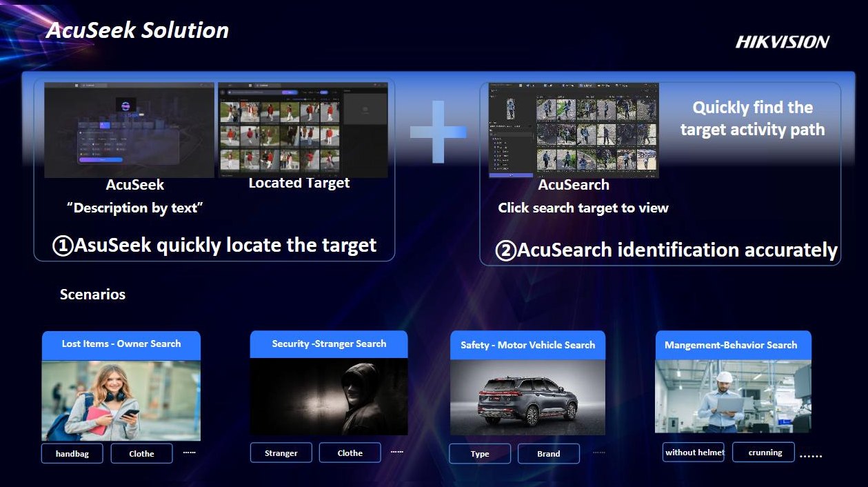This screenshot has width=868, height=487.
Task: Select the crunning tag
Action: pos(765,452)
